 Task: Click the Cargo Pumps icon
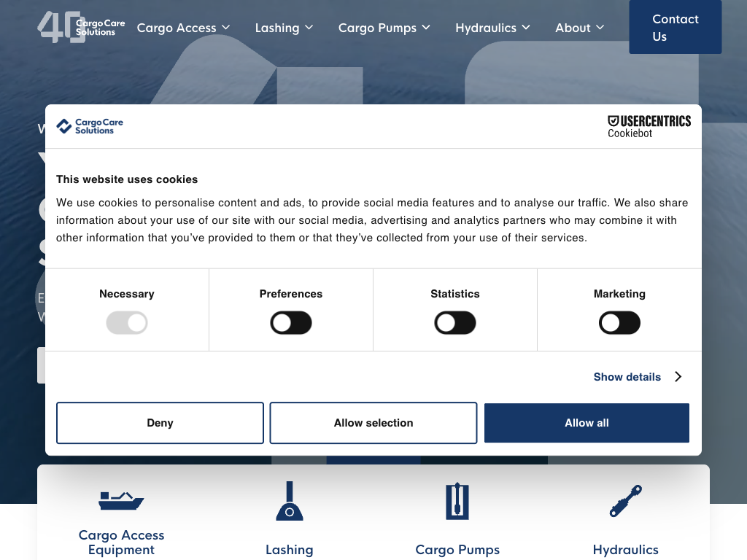(457, 501)
